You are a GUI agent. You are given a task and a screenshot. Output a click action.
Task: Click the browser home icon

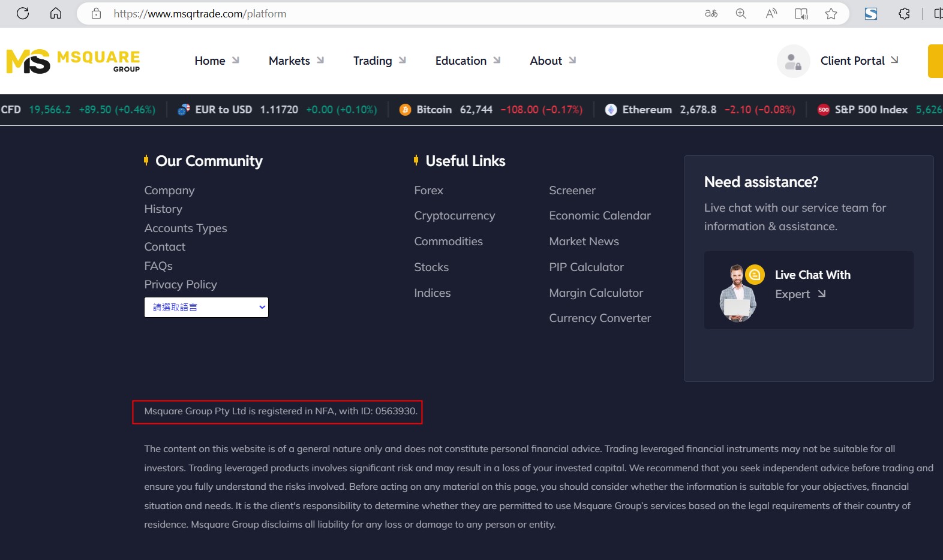56,13
